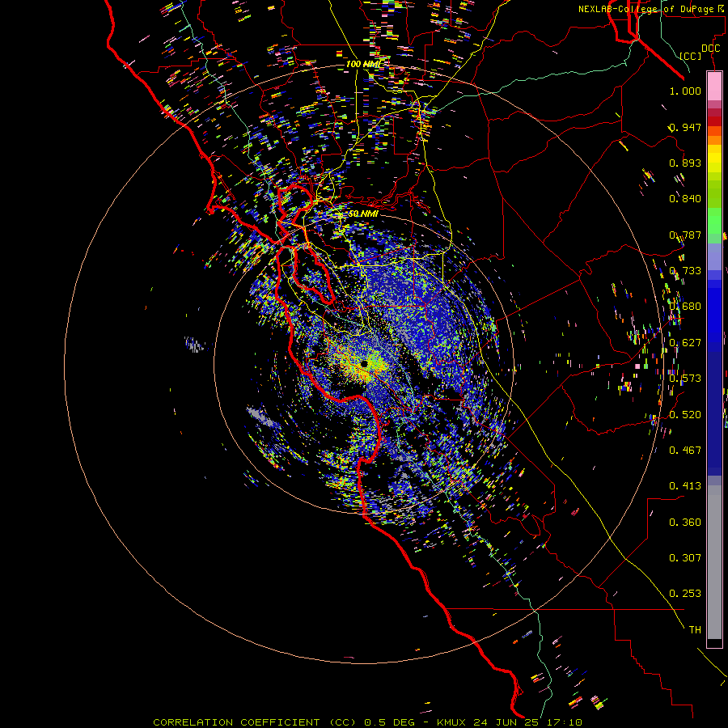Pick the gray segment of the color bar
The image size is (728, 728).
714,562
